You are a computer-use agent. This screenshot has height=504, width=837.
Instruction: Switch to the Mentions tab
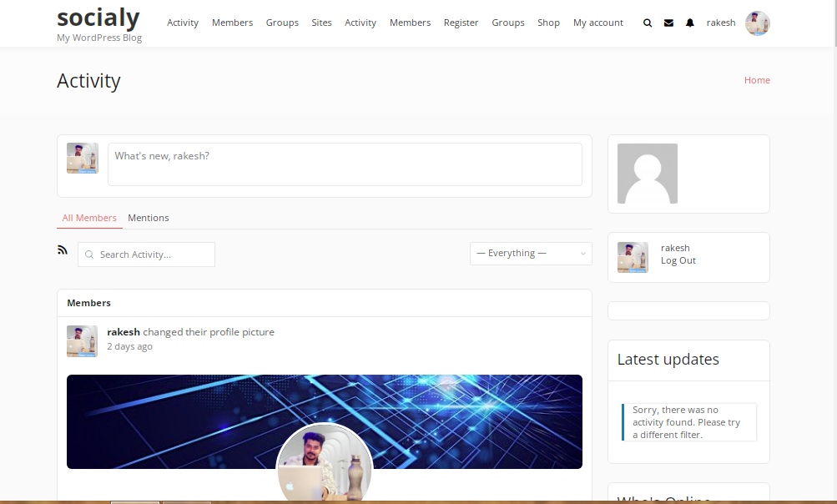pyautogui.click(x=148, y=218)
